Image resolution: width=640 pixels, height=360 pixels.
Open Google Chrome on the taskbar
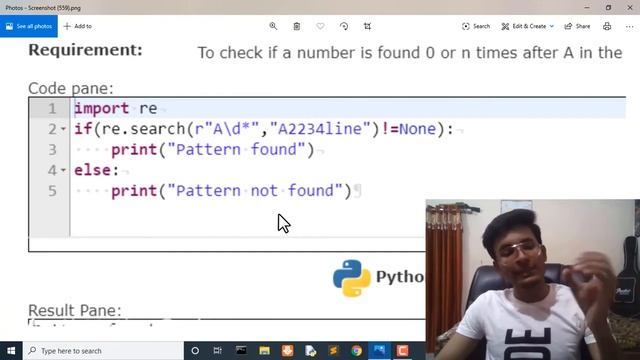(x=356, y=351)
